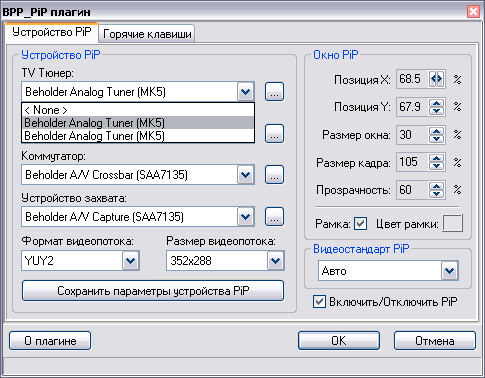Decrease Позиция Y with down arrow
Image resolution: width=485 pixels, height=378 pixels.
click(437, 111)
